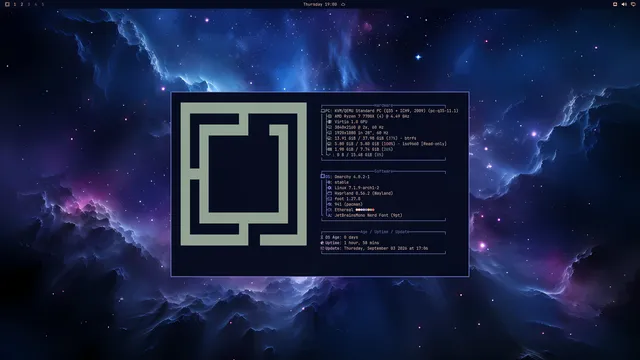Viewport: 640px width, 360px height.
Task: Click the theme icon beside Ethereal
Action: pyautogui.click(x=330, y=210)
